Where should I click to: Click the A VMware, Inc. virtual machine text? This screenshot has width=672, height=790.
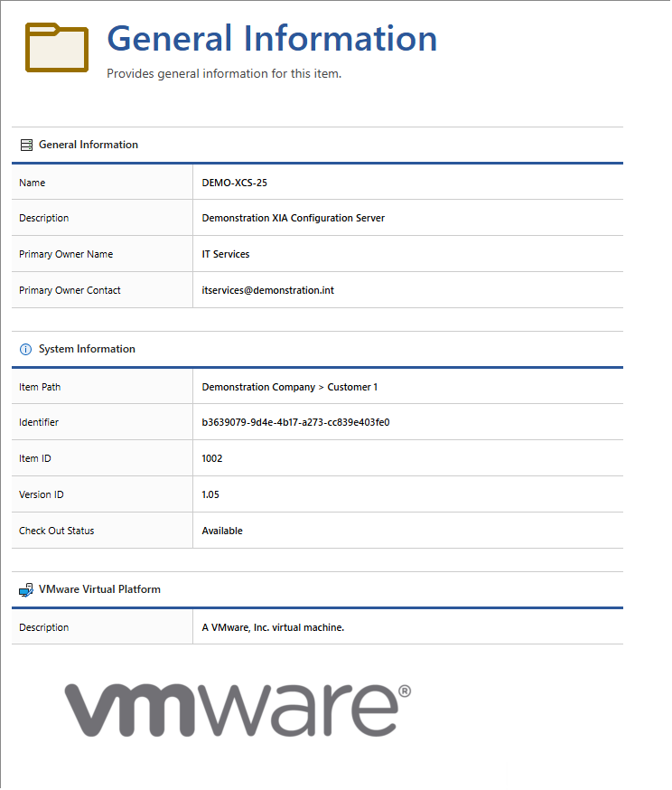click(273, 627)
